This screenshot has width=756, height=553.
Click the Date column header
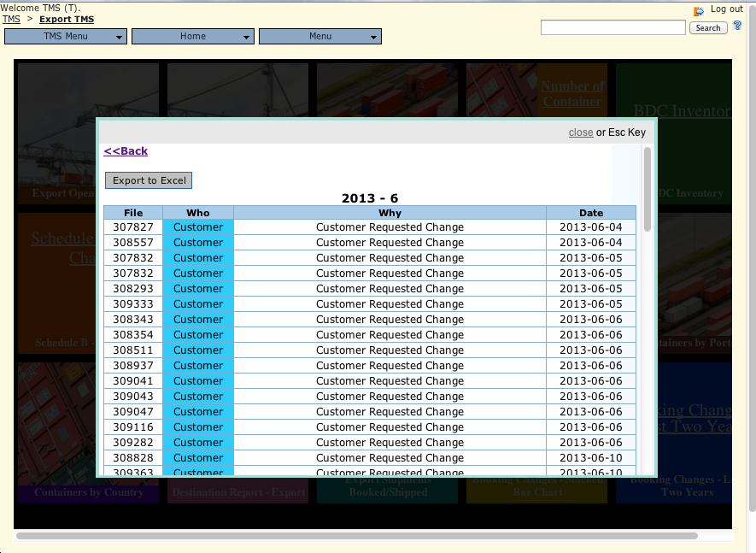(590, 213)
